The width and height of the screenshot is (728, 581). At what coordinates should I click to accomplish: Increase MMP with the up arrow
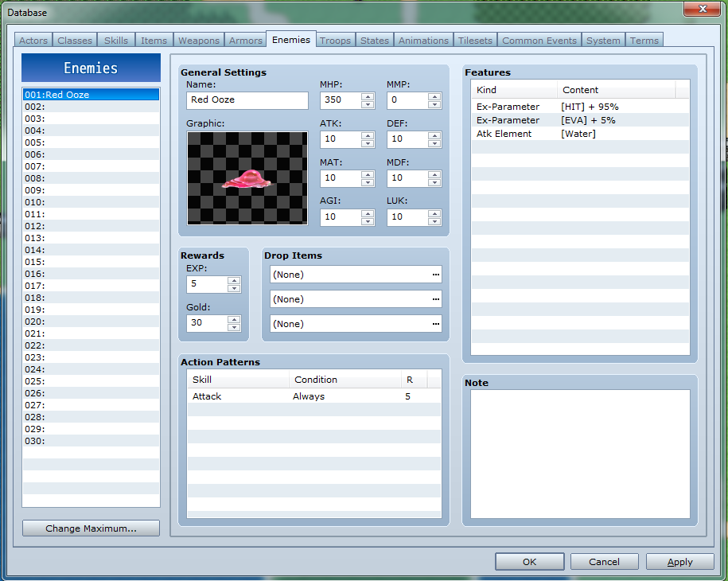[x=434, y=96]
